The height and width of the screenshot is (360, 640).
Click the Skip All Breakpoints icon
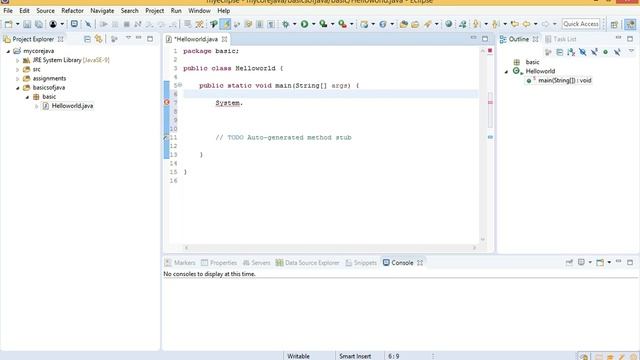point(88,24)
